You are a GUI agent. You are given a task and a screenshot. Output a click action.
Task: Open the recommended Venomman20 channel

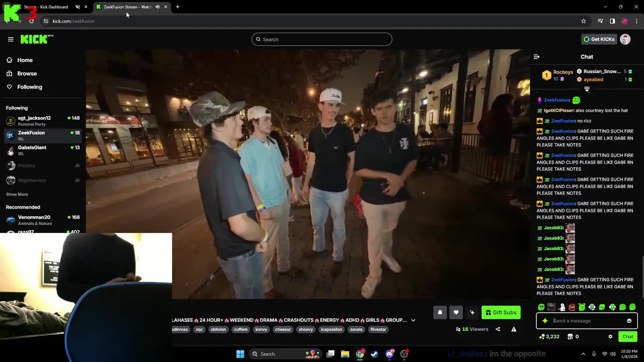click(x=43, y=220)
